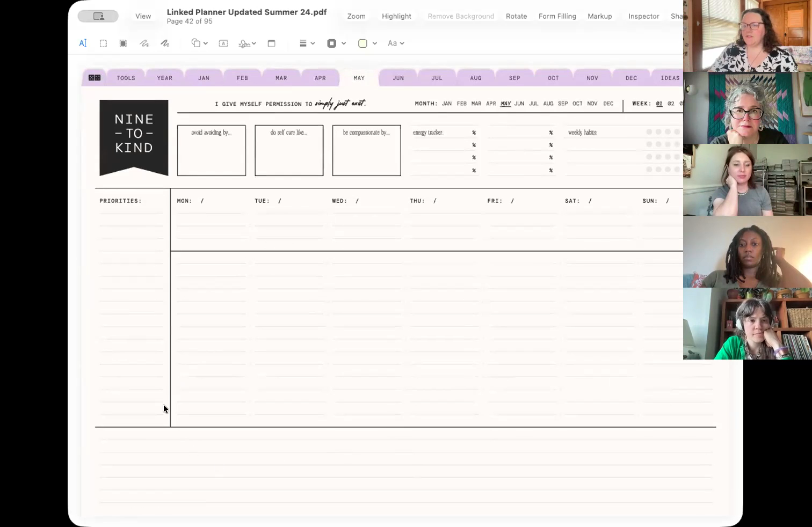Open the line style menu

point(303,43)
